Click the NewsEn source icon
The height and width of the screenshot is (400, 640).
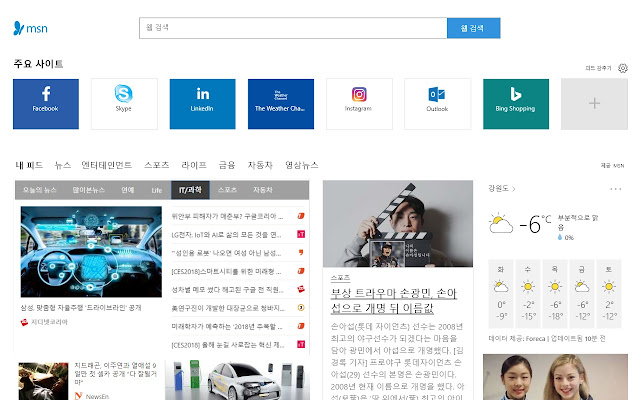[x=79, y=396]
